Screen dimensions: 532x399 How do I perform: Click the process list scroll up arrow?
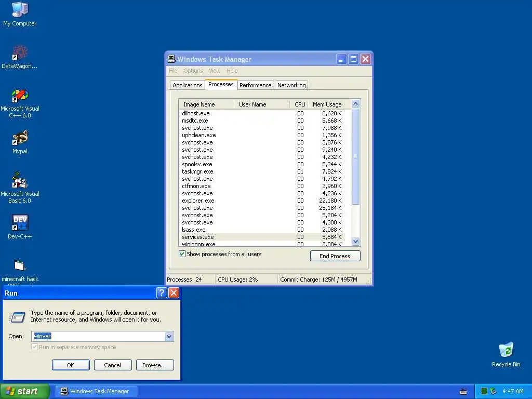pos(355,104)
